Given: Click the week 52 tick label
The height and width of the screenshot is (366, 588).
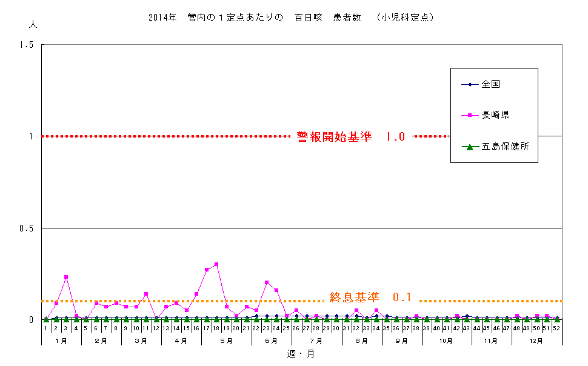Looking at the screenshot, I should click(x=556, y=328).
